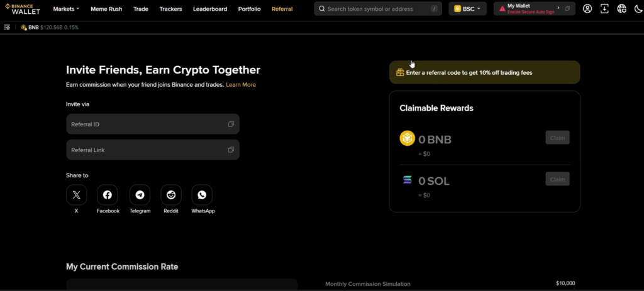The width and height of the screenshot is (644, 291).
Task: Expand the Markets dropdown menu
Action: [66, 9]
